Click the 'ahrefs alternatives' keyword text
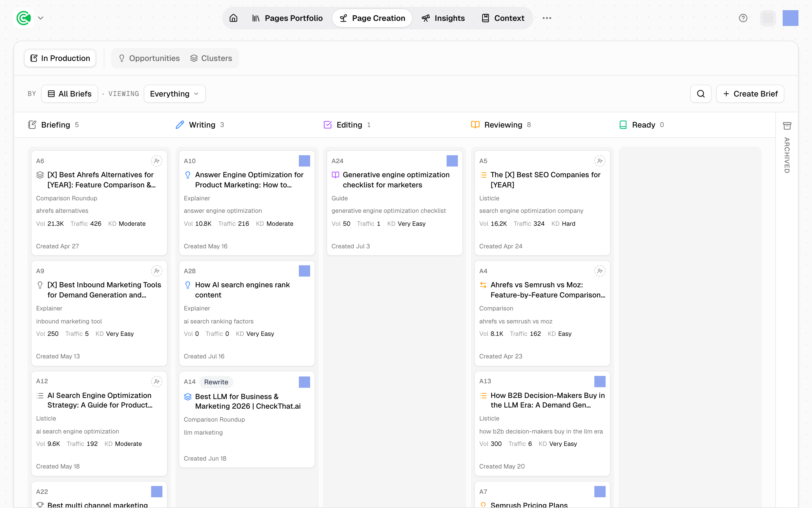The height and width of the screenshot is (508, 812). click(x=62, y=211)
